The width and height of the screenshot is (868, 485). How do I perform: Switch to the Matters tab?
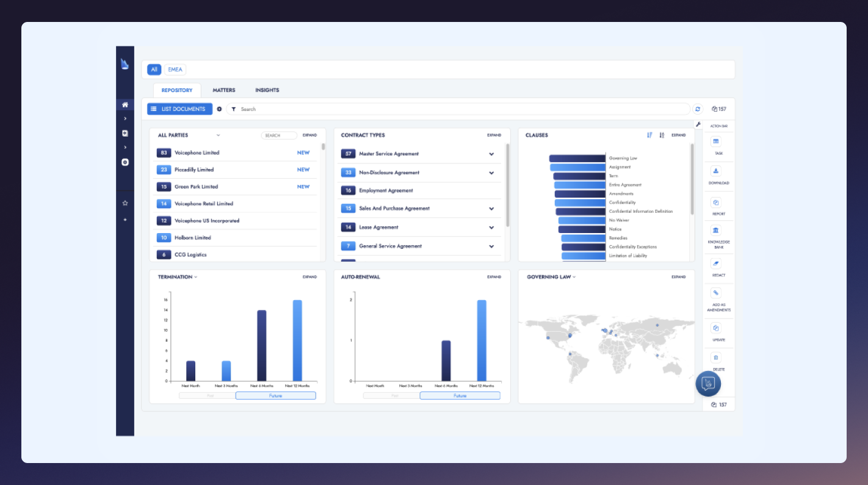223,90
